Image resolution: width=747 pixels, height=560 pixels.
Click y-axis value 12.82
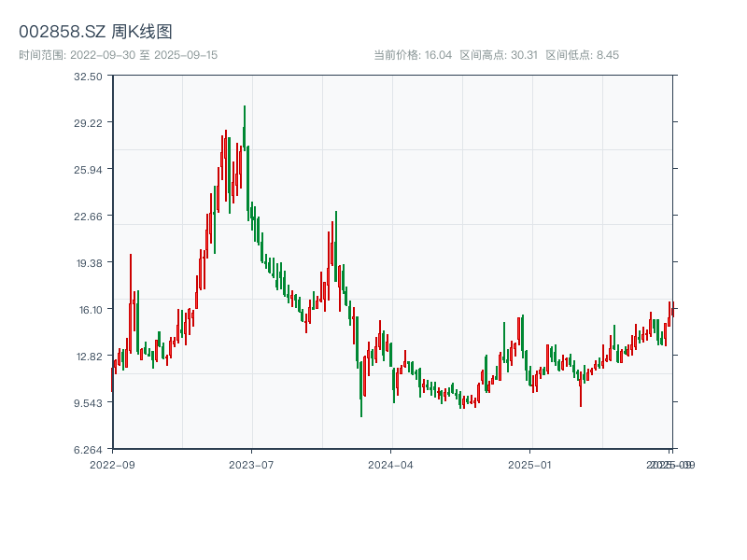90,357
